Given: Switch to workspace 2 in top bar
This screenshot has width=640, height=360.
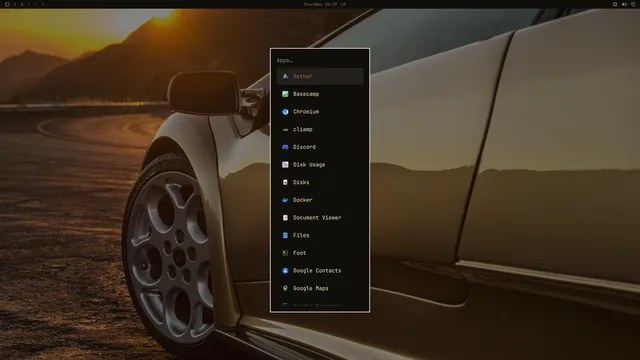Looking at the screenshot, I should 22,4.
